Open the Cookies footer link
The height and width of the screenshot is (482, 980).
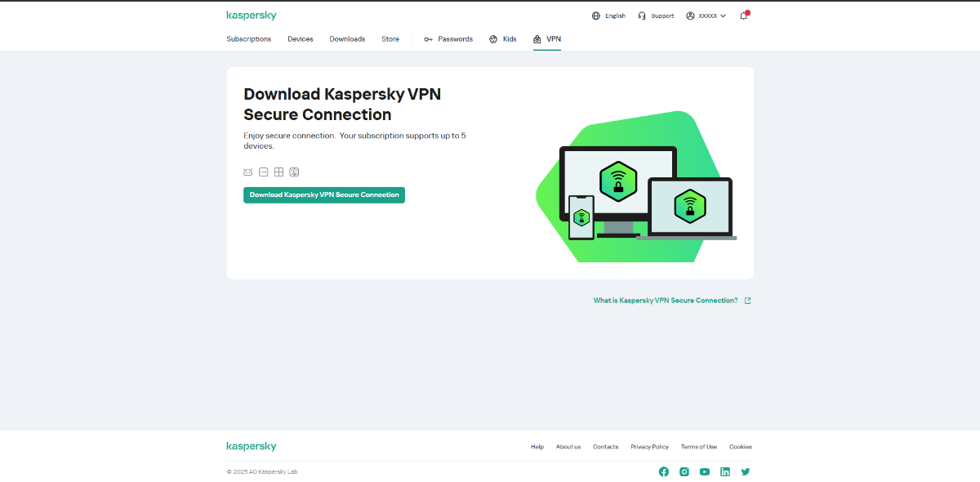[x=741, y=447]
